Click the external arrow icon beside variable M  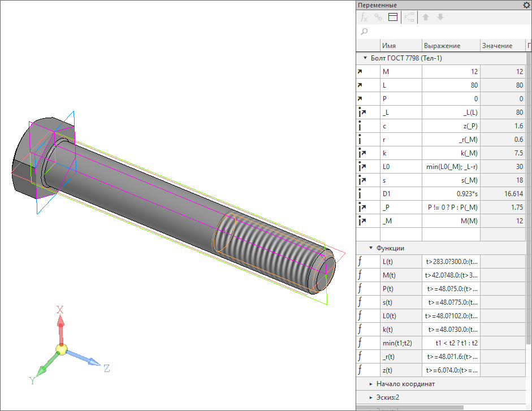[360, 72]
